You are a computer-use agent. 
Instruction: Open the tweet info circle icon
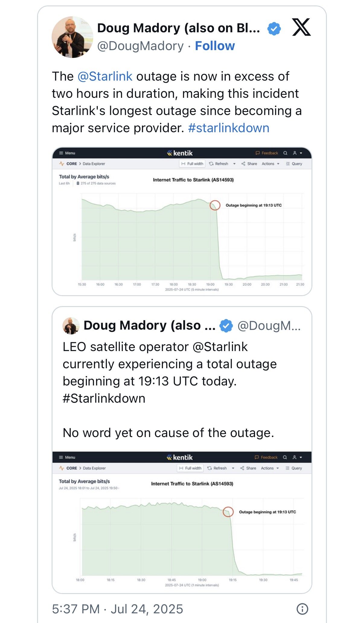click(302, 609)
